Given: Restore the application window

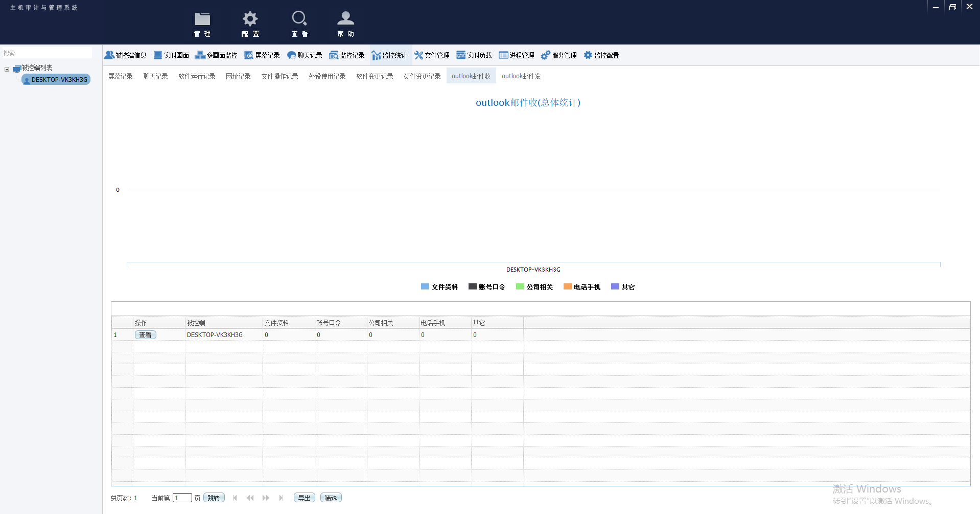Looking at the screenshot, I should coord(952,7).
